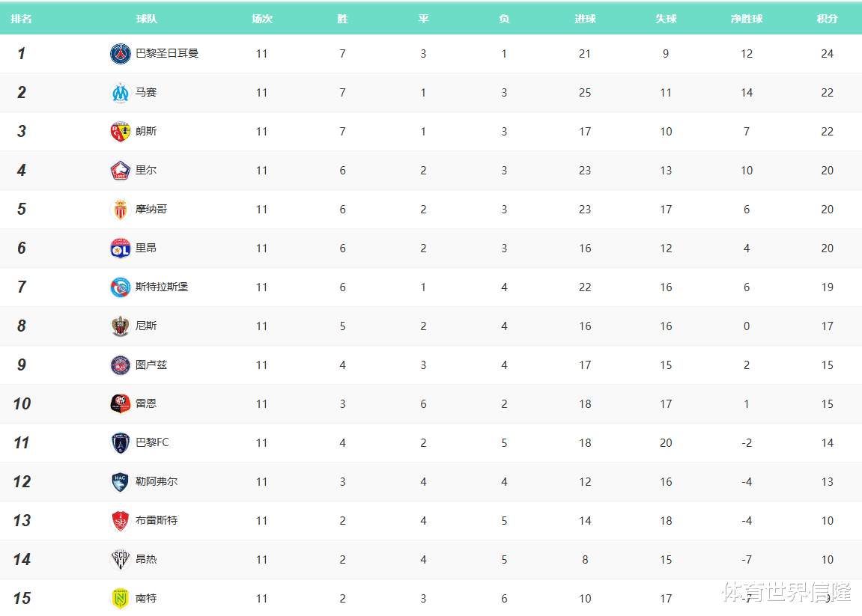Click the 积分 points column header
This screenshot has width=862, height=616.
click(x=827, y=19)
